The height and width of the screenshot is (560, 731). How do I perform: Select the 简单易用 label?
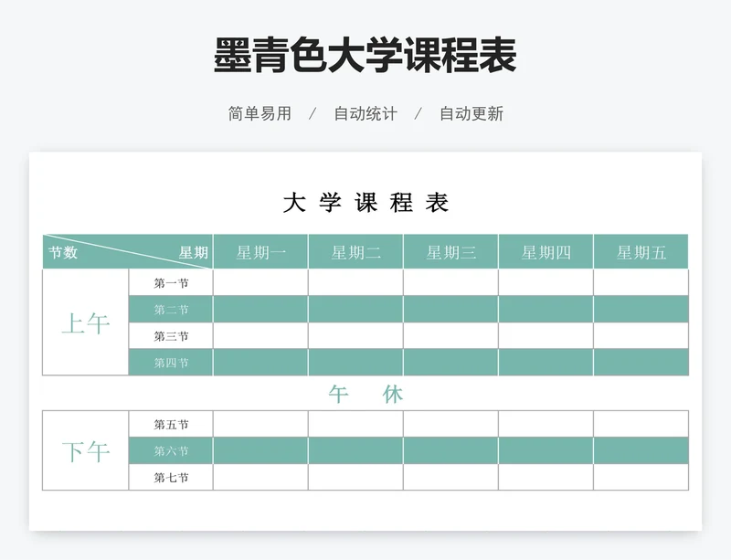tap(260, 113)
